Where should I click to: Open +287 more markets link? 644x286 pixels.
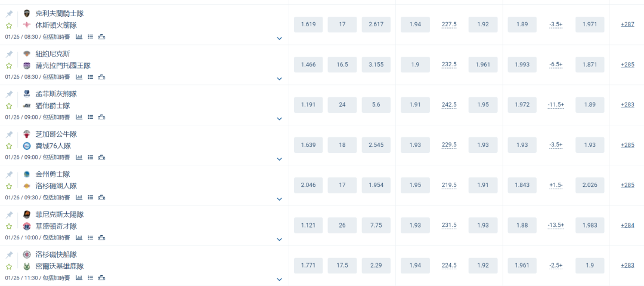[x=627, y=24]
